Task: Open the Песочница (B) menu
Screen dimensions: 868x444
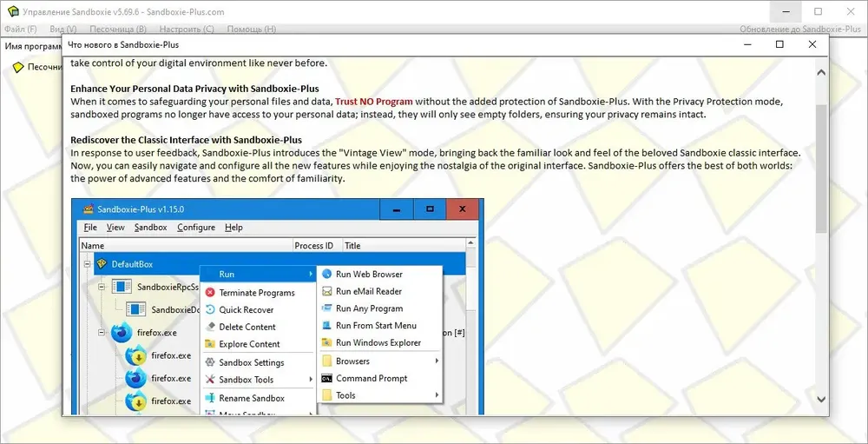Action: click(x=118, y=29)
